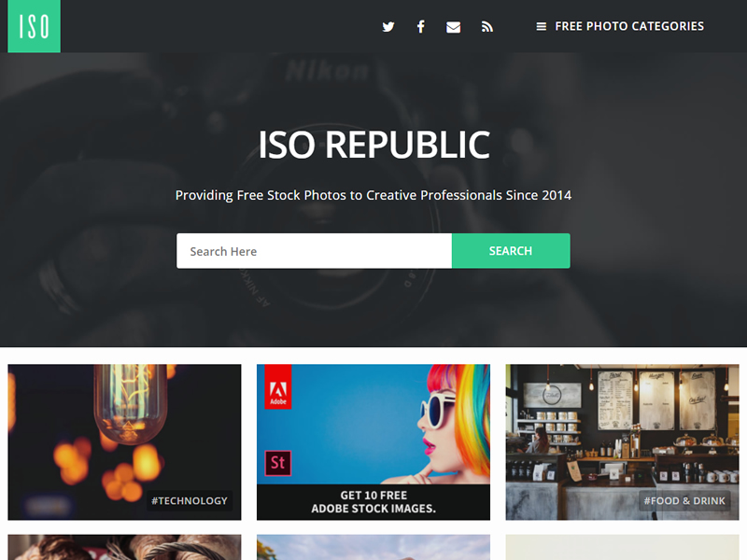Click the green ISO logo

point(34,26)
